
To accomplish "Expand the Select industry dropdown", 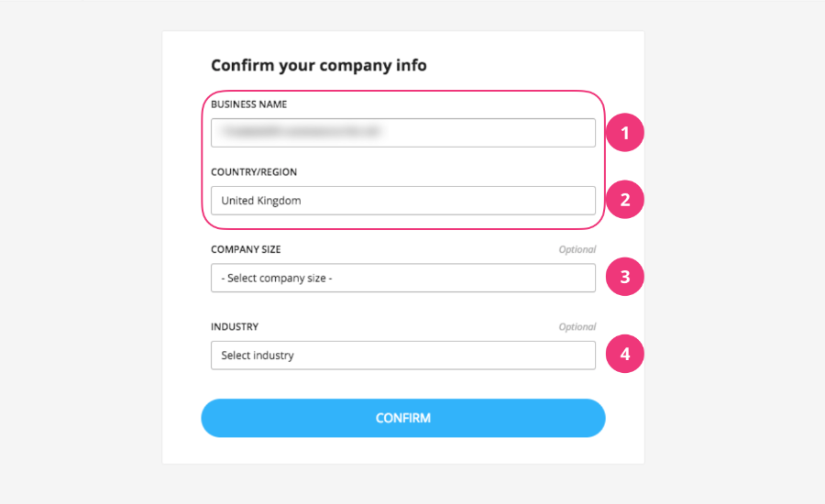I will (402, 356).
